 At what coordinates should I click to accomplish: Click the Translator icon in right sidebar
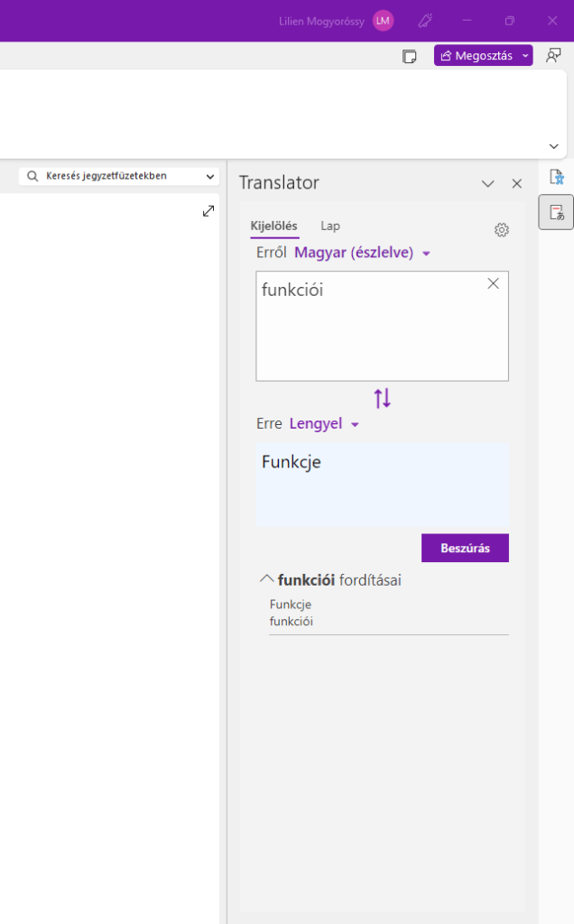pyautogui.click(x=556, y=212)
